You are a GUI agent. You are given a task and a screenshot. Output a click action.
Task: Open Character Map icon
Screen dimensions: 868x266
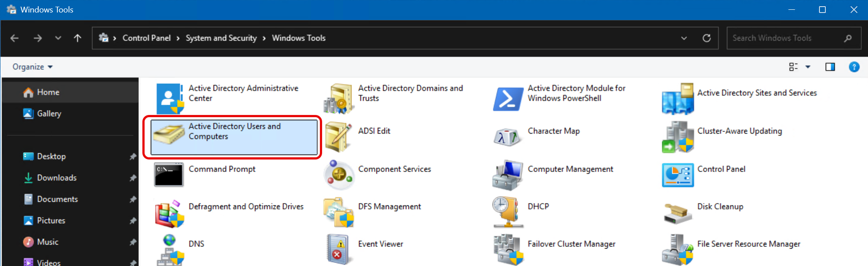[x=507, y=137]
